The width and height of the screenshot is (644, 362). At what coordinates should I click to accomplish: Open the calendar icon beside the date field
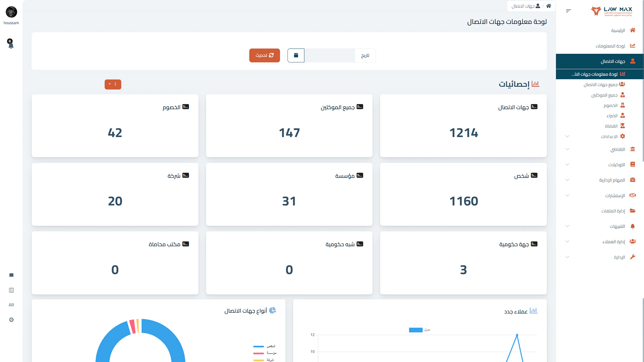[296, 55]
